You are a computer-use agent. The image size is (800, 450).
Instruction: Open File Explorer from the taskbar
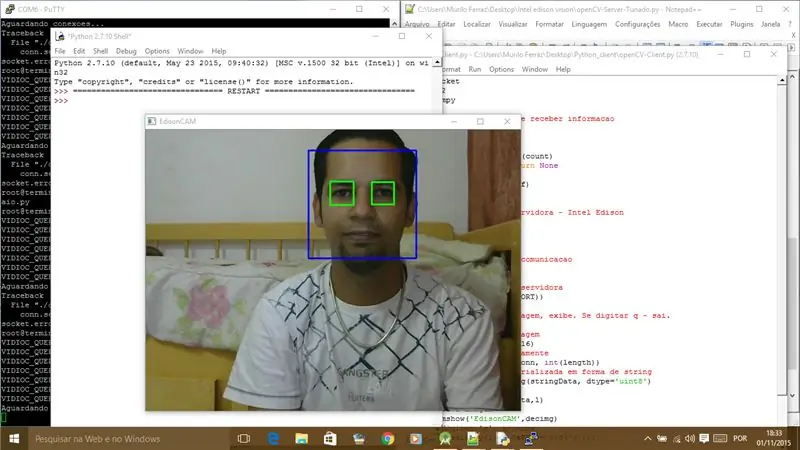(302, 439)
